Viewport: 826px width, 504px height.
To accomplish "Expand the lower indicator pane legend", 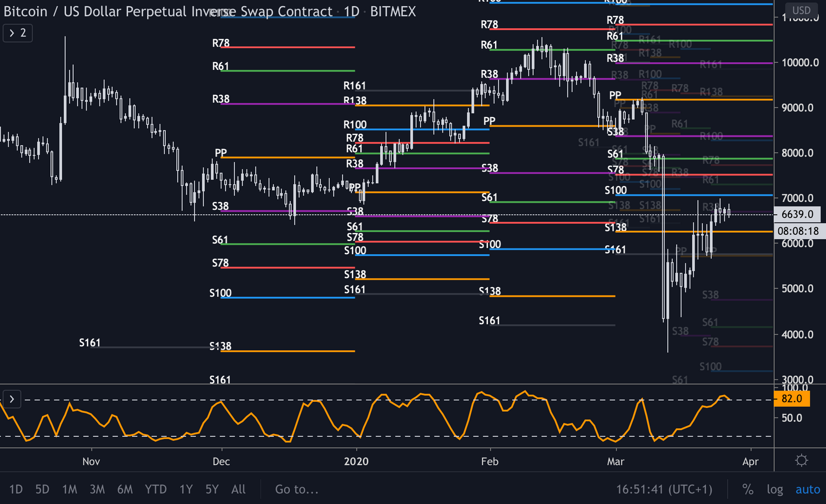I will pos(11,399).
